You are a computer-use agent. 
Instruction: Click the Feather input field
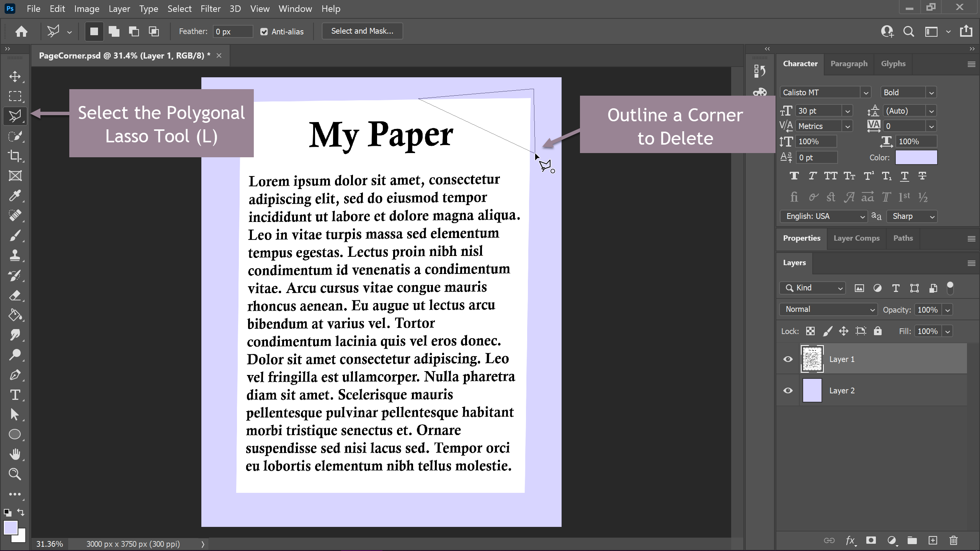(232, 32)
